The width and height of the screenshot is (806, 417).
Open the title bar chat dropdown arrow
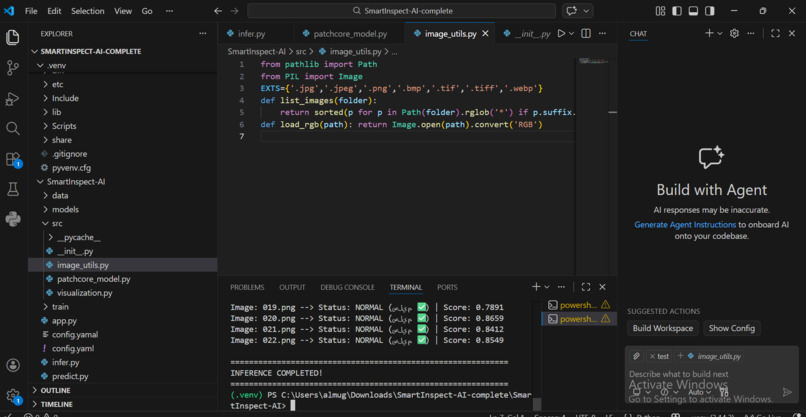click(x=585, y=11)
